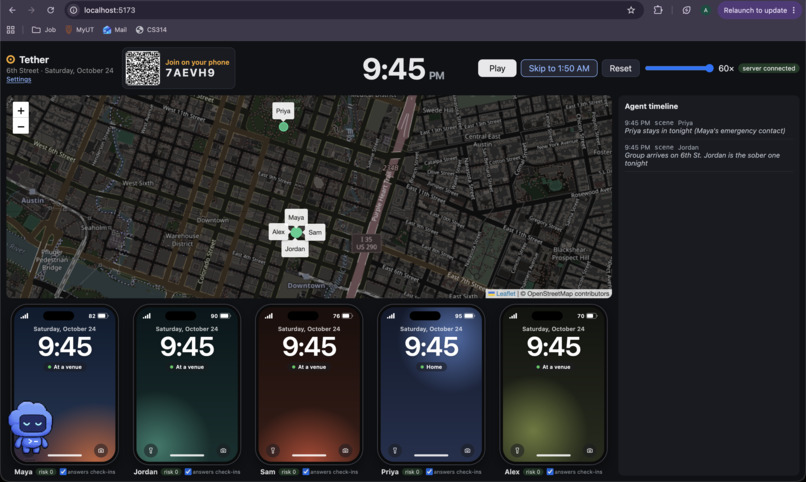Click the server connected status badge

[x=768, y=68]
